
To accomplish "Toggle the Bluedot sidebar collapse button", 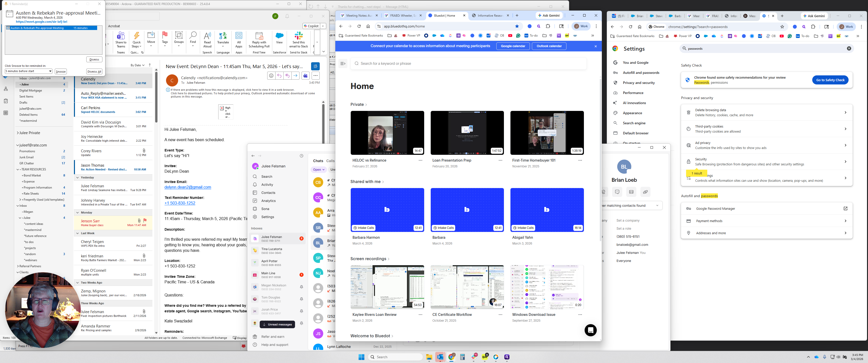I will (x=343, y=63).
